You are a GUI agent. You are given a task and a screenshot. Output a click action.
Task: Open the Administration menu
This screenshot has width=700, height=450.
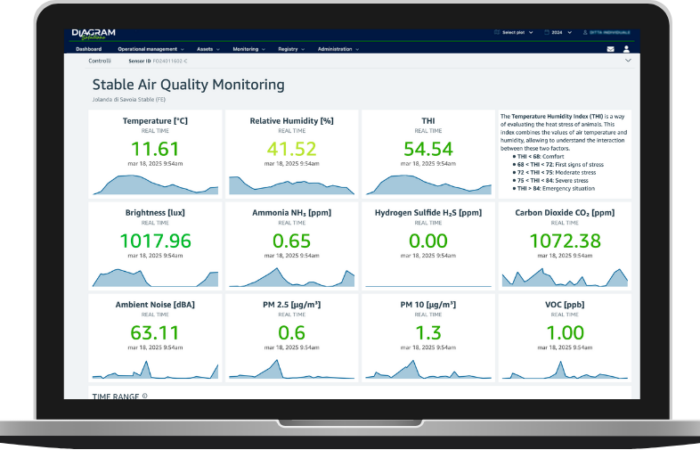click(338, 49)
